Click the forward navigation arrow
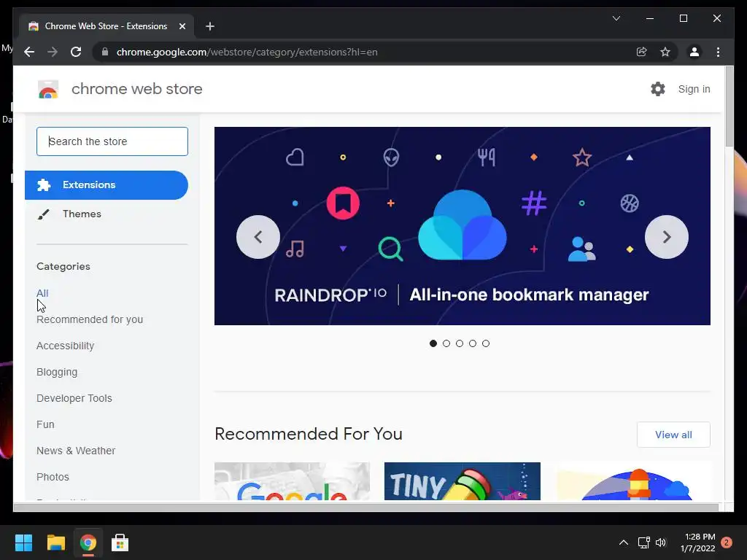 53,52
